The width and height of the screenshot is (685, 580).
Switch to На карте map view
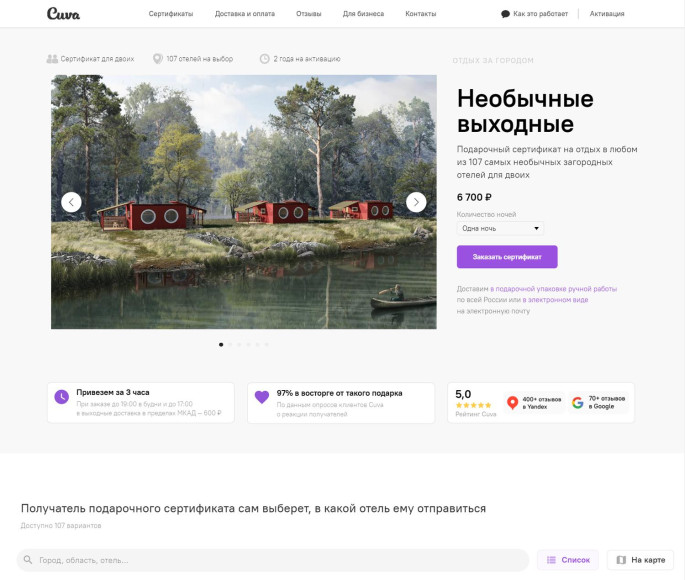pos(640,559)
